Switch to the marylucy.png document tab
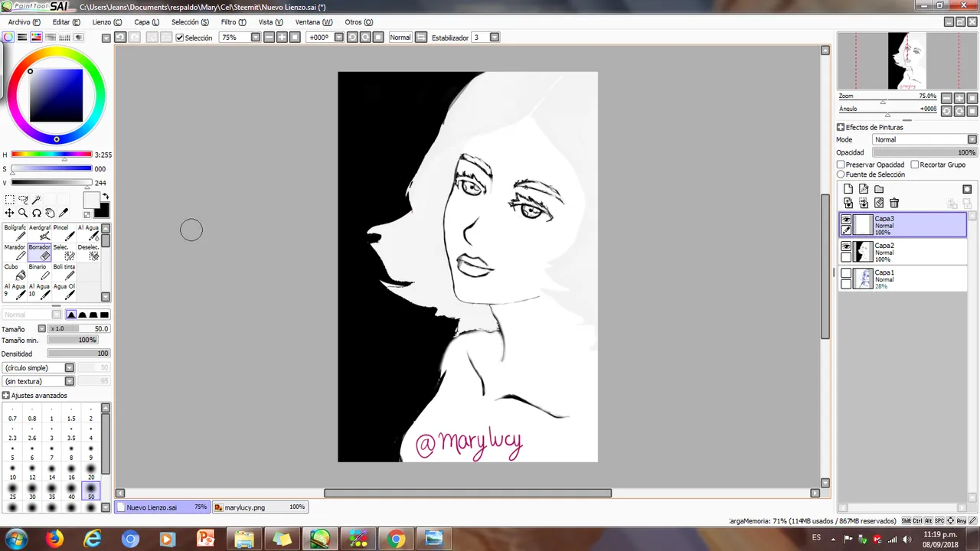The height and width of the screenshot is (551, 980). tap(260, 507)
